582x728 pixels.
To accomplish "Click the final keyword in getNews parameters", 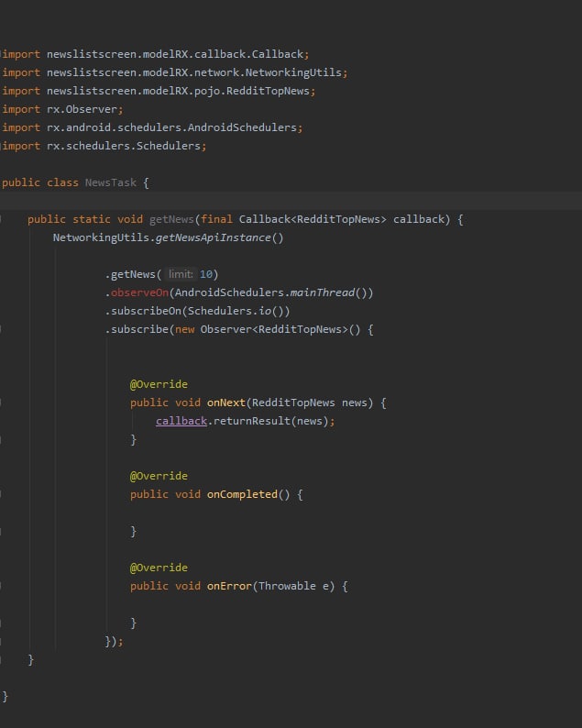I will [216, 219].
